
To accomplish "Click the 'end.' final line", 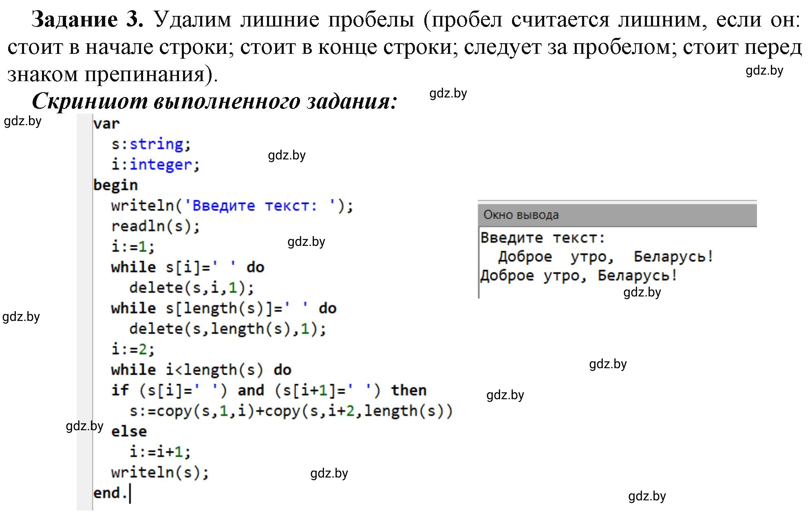I will pos(110,493).
